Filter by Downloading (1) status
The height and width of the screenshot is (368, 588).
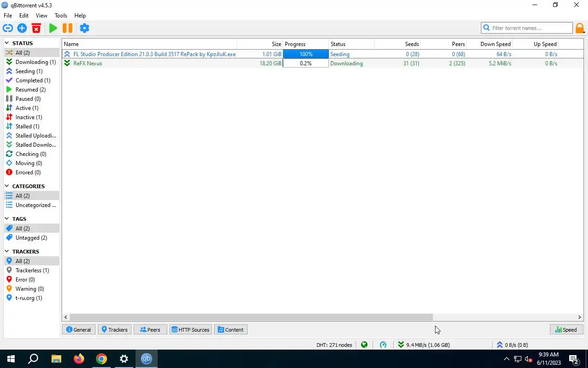click(x=31, y=62)
